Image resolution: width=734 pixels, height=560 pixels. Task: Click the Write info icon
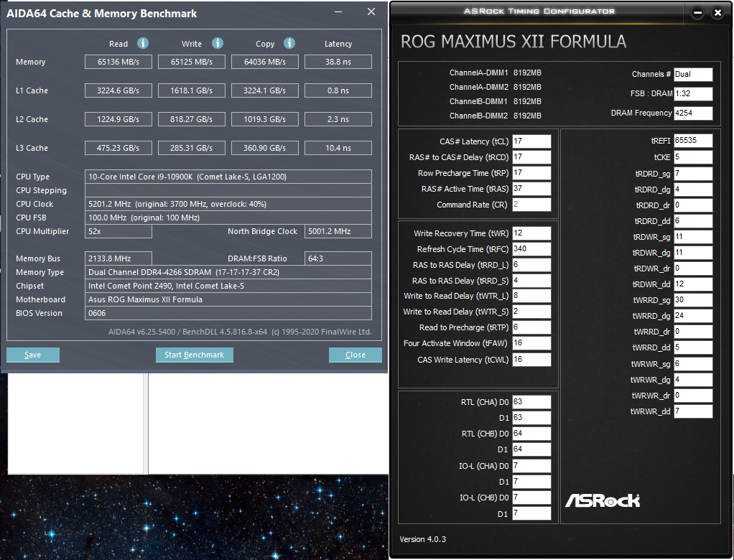(217, 44)
